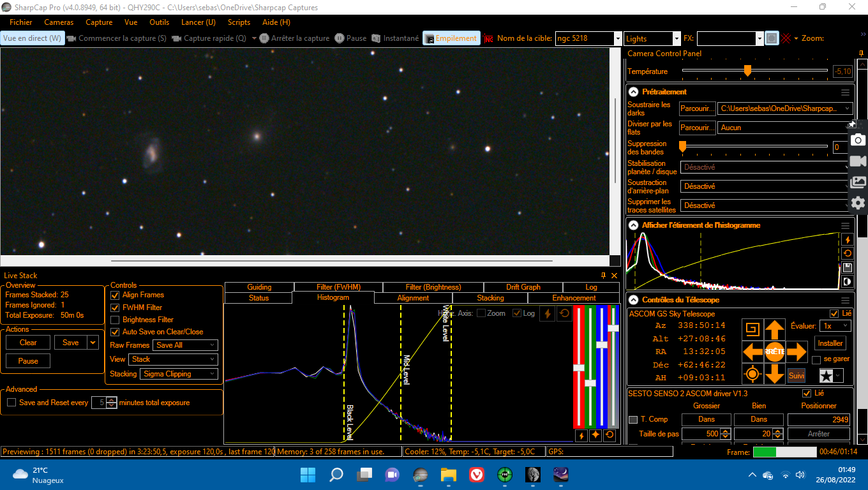This screenshot has width=868, height=490.
Task: Click the lightning auto color balance icon under color sliders
Action: [581, 436]
